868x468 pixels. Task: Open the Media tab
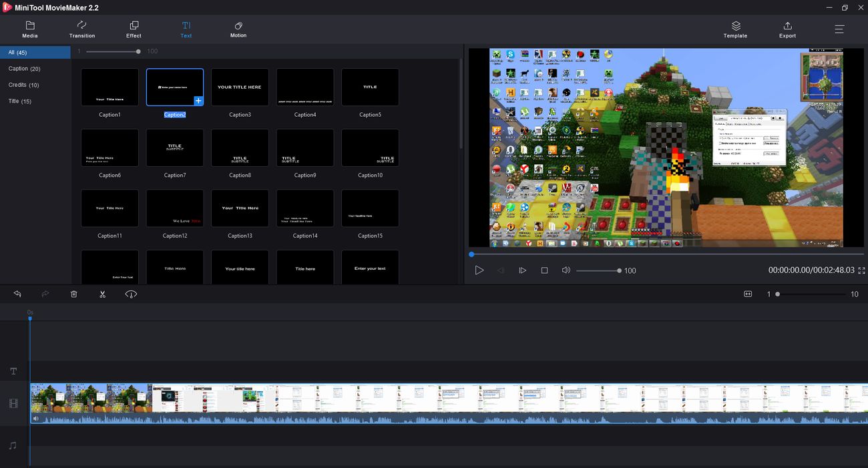coord(30,29)
